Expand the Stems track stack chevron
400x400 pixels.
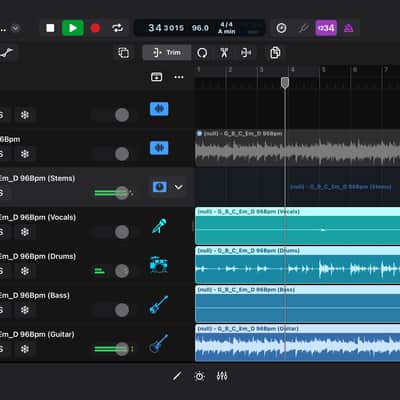pos(179,187)
